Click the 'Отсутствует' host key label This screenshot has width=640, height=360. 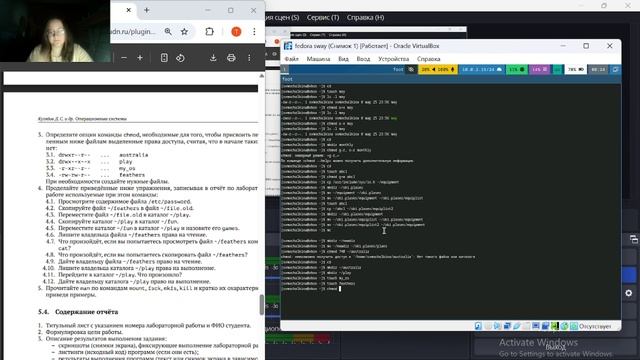click(x=595, y=326)
